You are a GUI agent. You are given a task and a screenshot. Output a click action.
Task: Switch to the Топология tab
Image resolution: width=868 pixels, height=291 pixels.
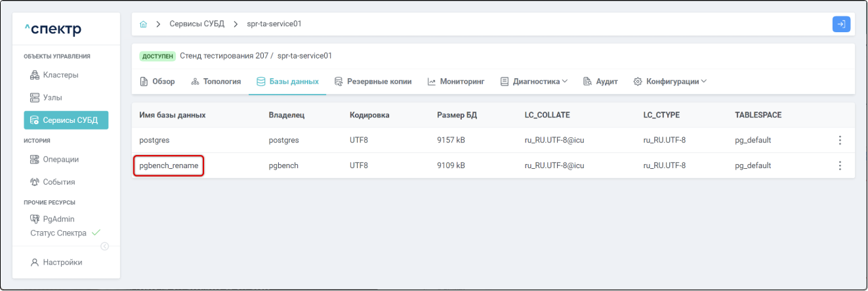216,81
